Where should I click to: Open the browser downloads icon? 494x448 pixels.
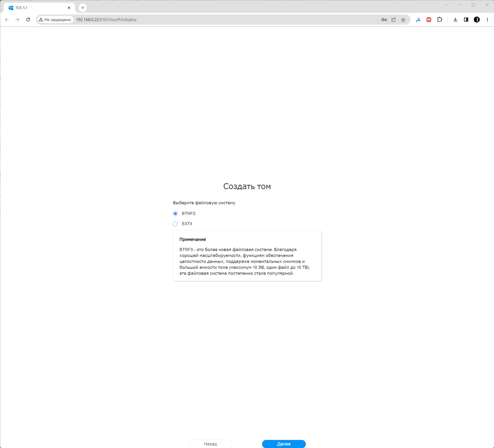[x=455, y=20]
